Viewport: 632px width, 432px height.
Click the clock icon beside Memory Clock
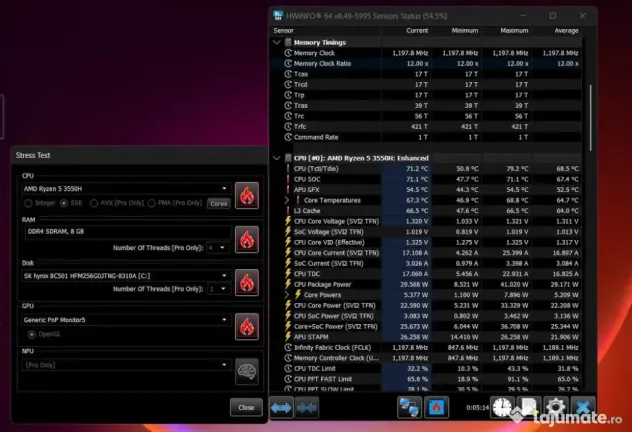coord(288,53)
